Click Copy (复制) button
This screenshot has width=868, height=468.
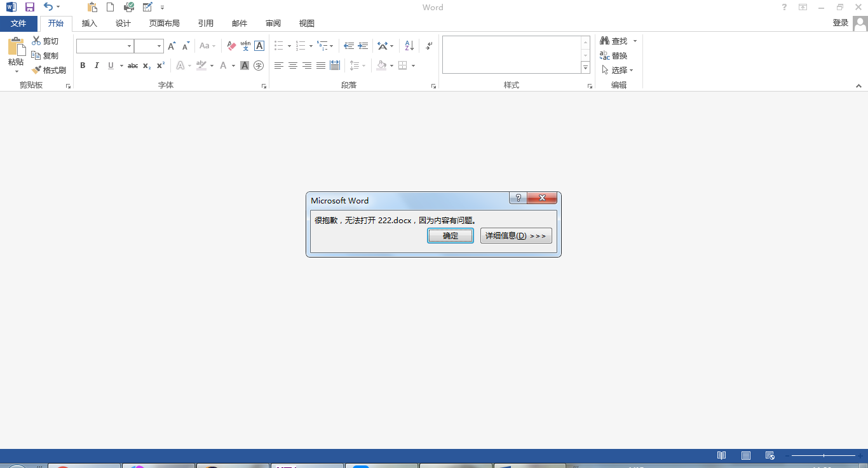[45, 55]
